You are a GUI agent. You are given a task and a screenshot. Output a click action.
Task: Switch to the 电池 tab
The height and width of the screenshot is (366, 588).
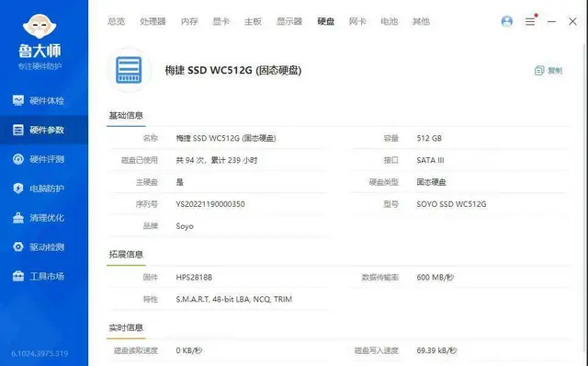pos(390,21)
